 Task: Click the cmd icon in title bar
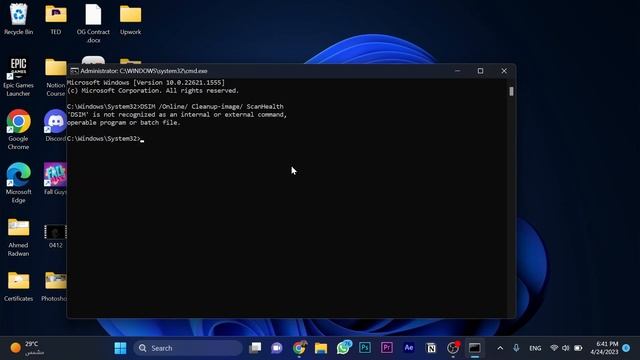[74, 71]
